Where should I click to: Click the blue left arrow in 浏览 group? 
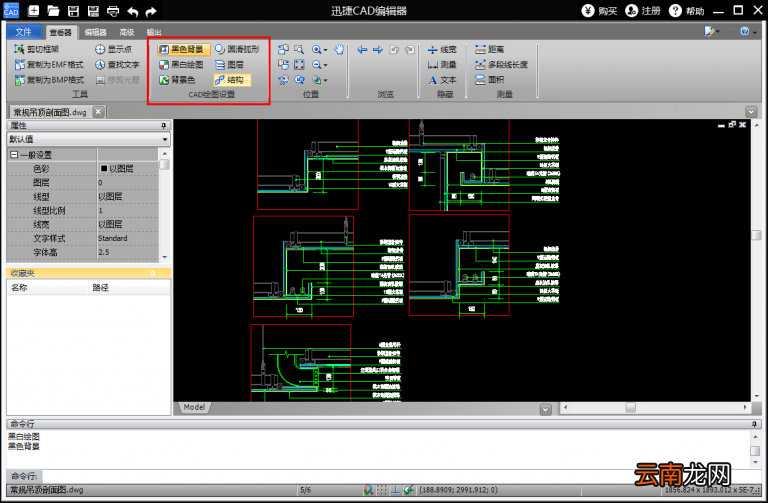coord(362,49)
